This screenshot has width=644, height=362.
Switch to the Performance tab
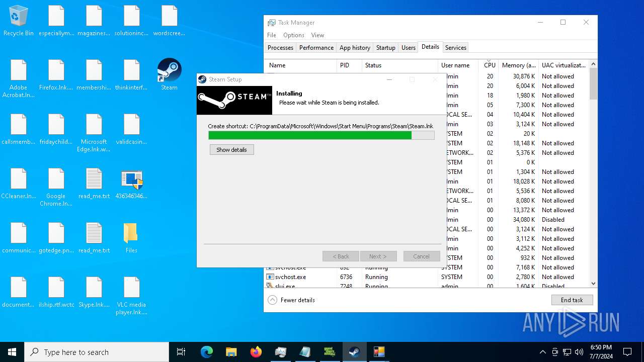pos(316,48)
